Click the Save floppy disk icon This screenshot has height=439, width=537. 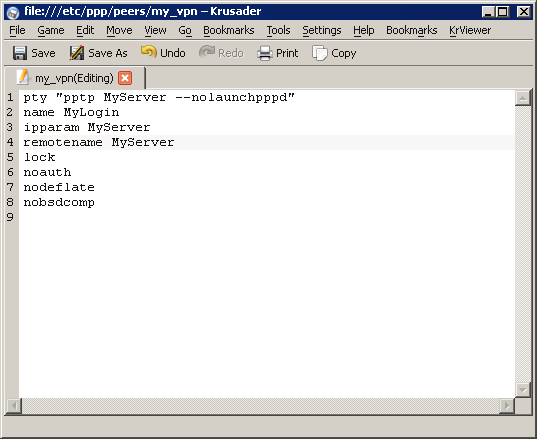coord(20,53)
